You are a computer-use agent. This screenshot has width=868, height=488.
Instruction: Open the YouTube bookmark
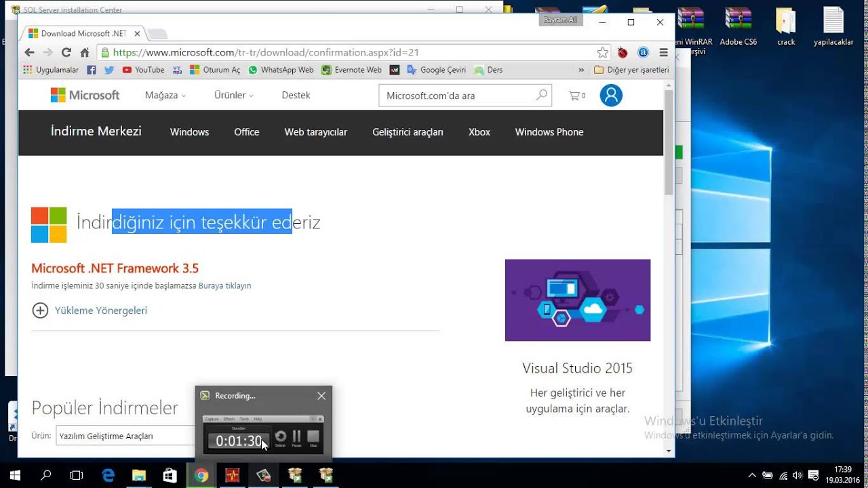[143, 70]
